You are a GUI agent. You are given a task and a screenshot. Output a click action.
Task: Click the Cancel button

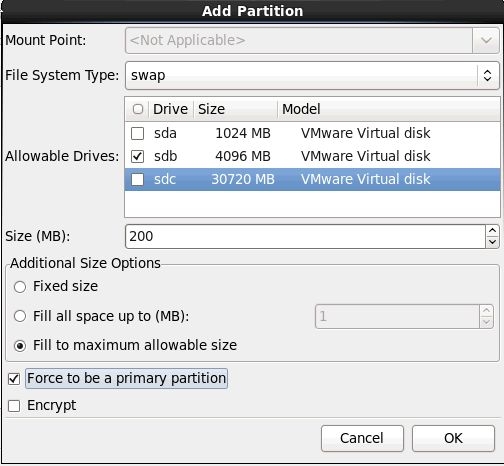pos(362,438)
